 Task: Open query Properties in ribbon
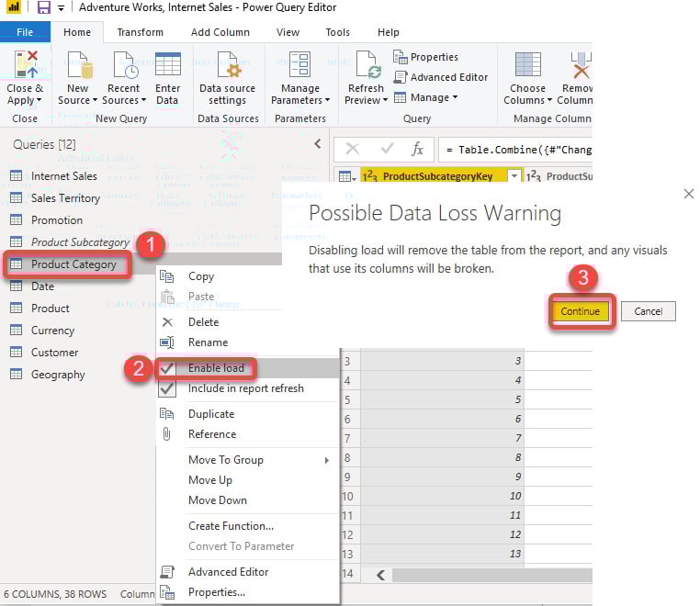tap(426, 57)
